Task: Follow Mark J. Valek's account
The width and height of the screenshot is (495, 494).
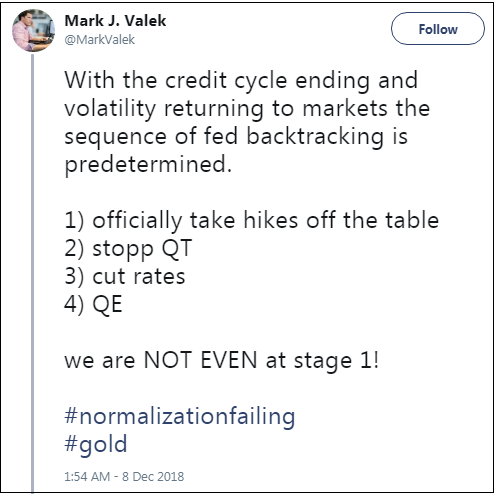Action: 438,29
